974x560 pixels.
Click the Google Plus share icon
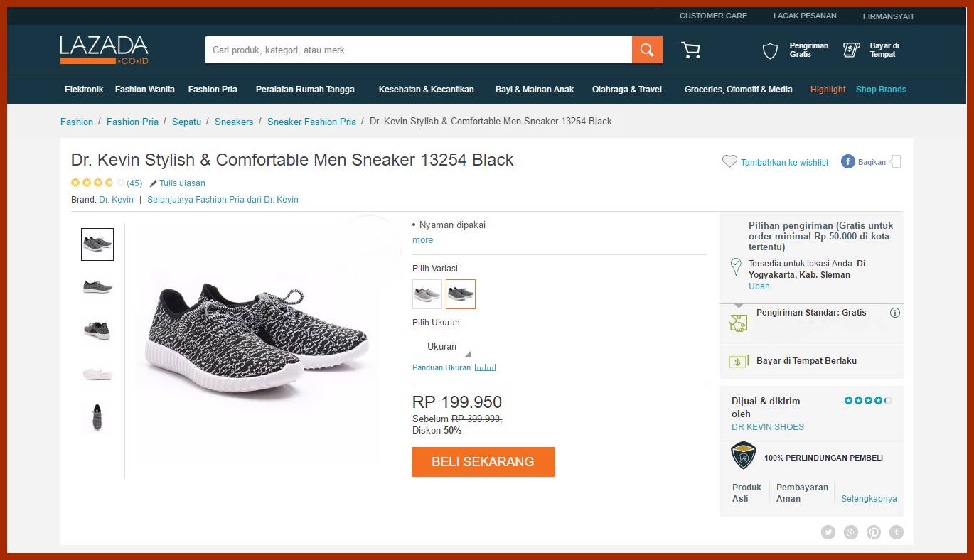click(x=851, y=532)
